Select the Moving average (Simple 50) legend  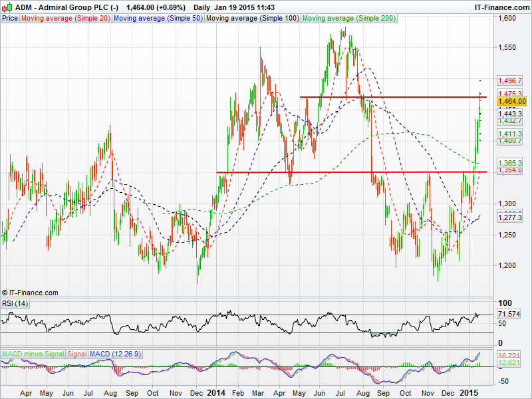coord(157,18)
